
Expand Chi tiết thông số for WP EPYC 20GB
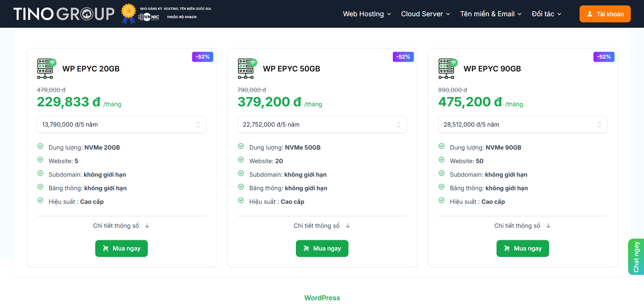(121, 226)
